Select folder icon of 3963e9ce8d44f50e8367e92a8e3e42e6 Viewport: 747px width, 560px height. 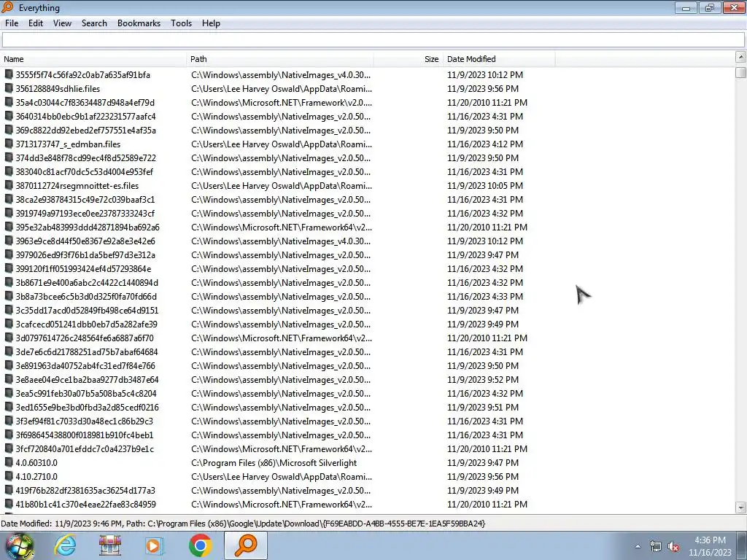coord(9,241)
